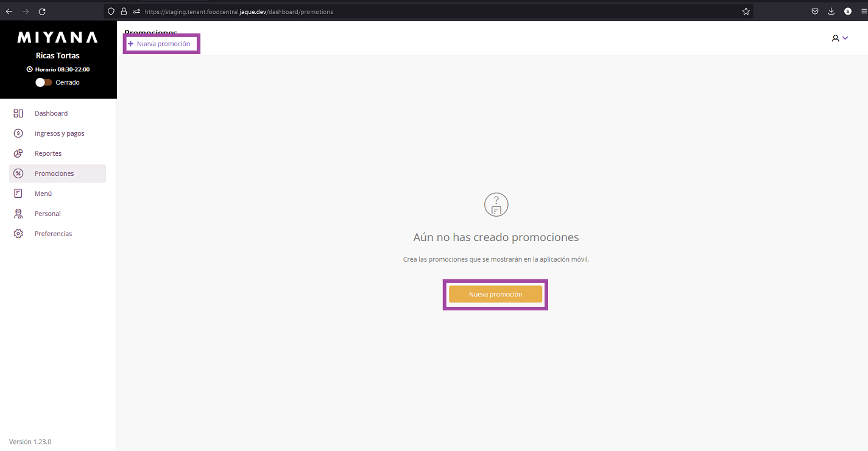Click top Nueva promoción link
The height and width of the screenshot is (451, 868).
coord(159,44)
